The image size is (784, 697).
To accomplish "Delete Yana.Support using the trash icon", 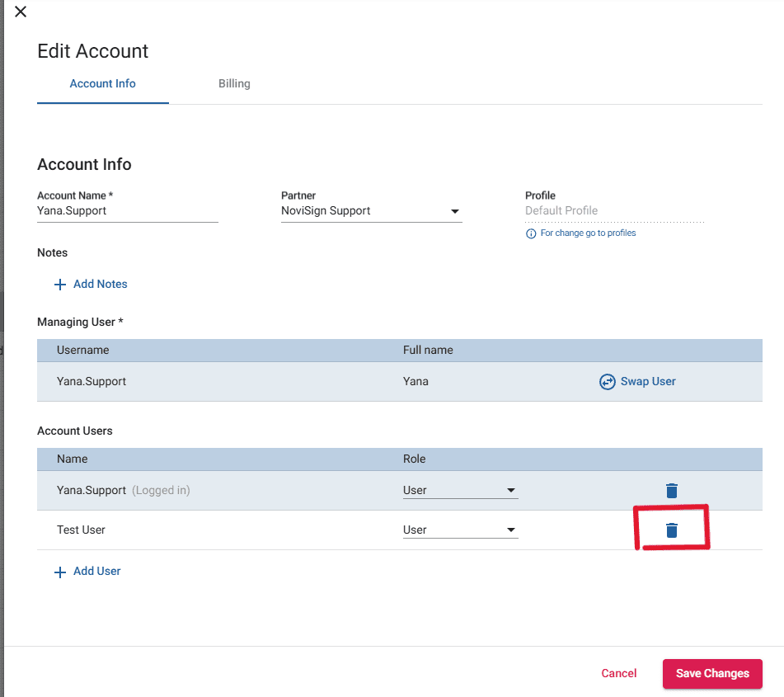I will tap(671, 491).
